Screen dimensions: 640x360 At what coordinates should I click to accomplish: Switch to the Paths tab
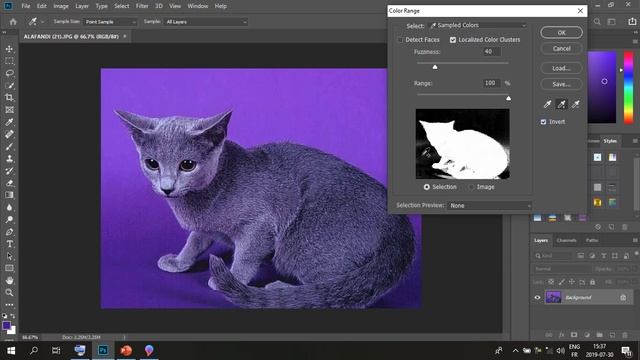[x=592, y=240]
